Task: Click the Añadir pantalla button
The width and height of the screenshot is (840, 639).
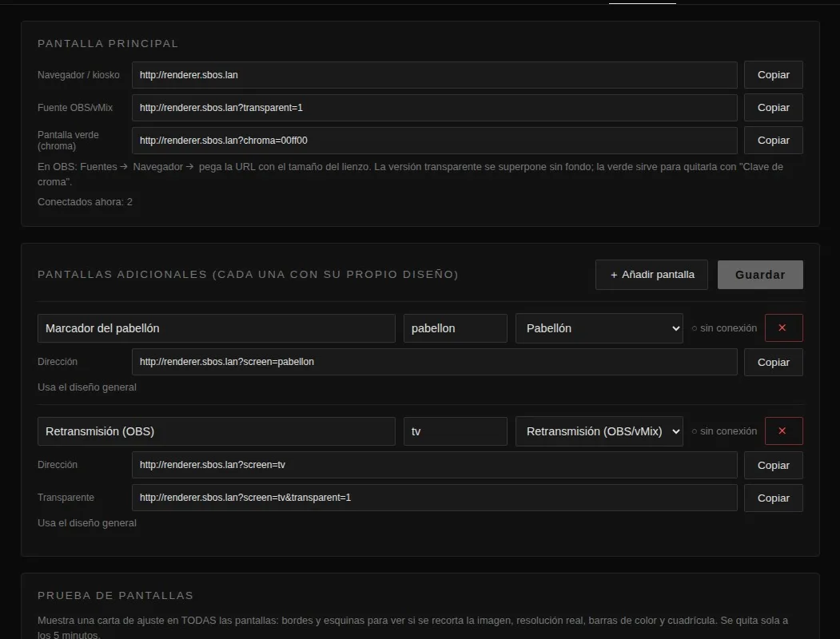Action: 651,275
